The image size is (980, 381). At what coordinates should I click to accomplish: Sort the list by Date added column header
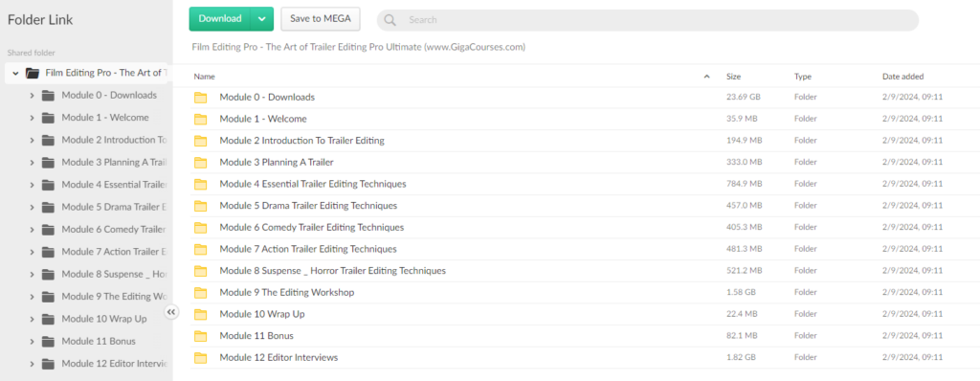(x=902, y=77)
